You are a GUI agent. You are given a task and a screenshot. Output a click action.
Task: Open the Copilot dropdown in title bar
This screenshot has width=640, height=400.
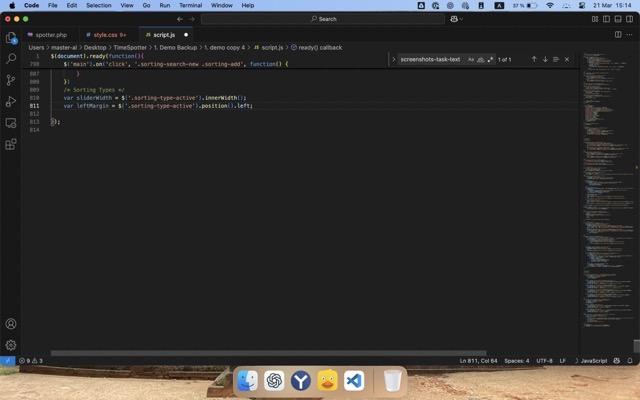coord(459,18)
